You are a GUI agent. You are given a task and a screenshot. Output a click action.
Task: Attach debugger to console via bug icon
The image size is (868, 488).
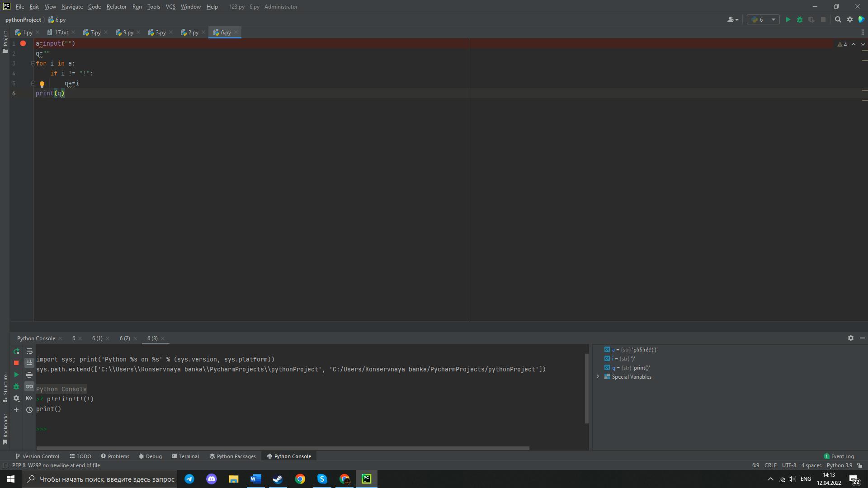(16, 386)
